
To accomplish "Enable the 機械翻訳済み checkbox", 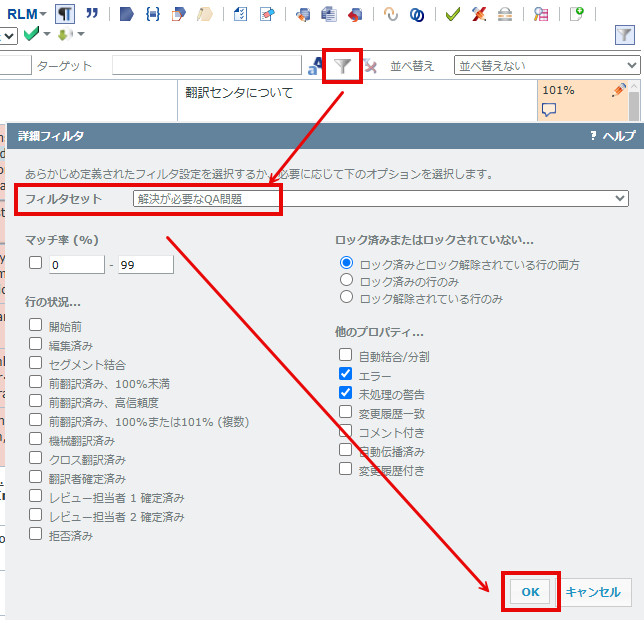I will point(36,439).
